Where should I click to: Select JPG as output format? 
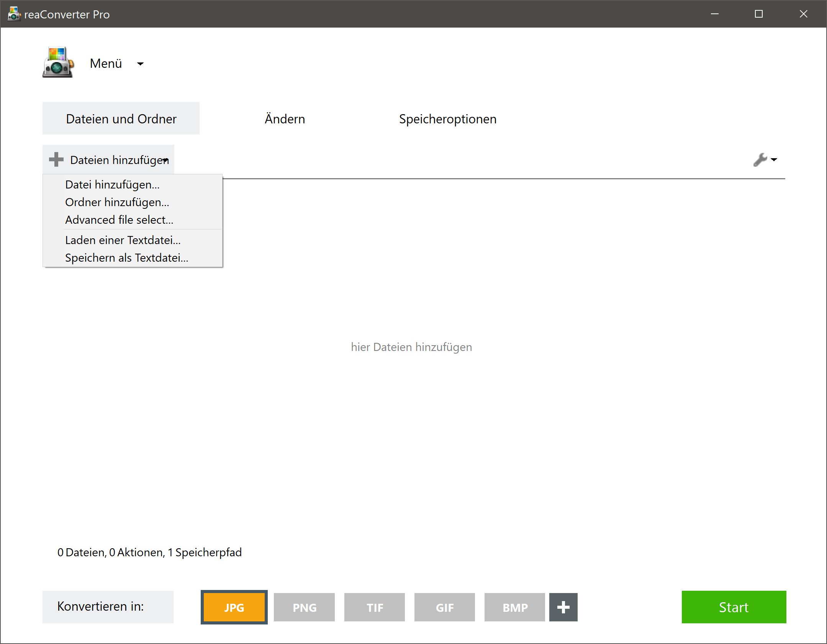[x=234, y=607]
